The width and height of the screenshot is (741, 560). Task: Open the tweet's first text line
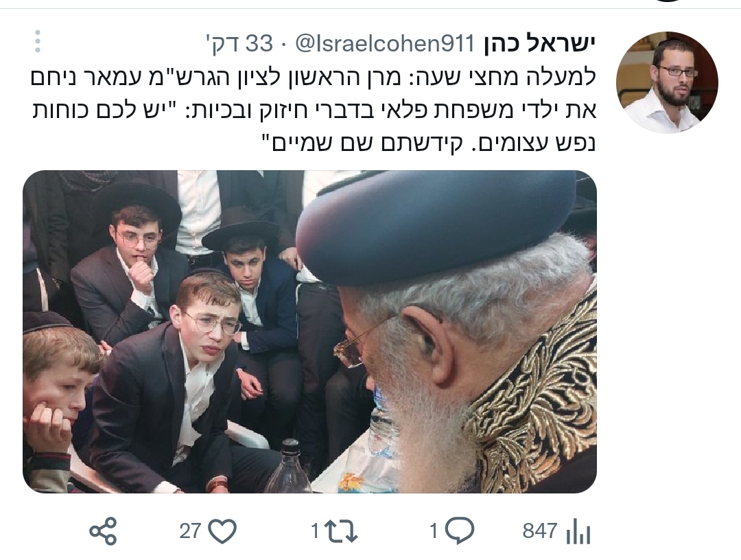313,77
